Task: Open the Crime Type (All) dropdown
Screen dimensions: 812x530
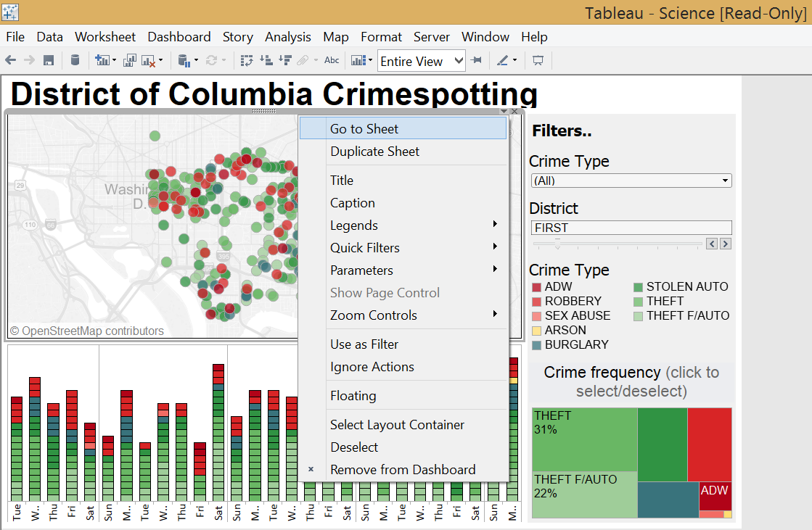Action: [x=631, y=181]
